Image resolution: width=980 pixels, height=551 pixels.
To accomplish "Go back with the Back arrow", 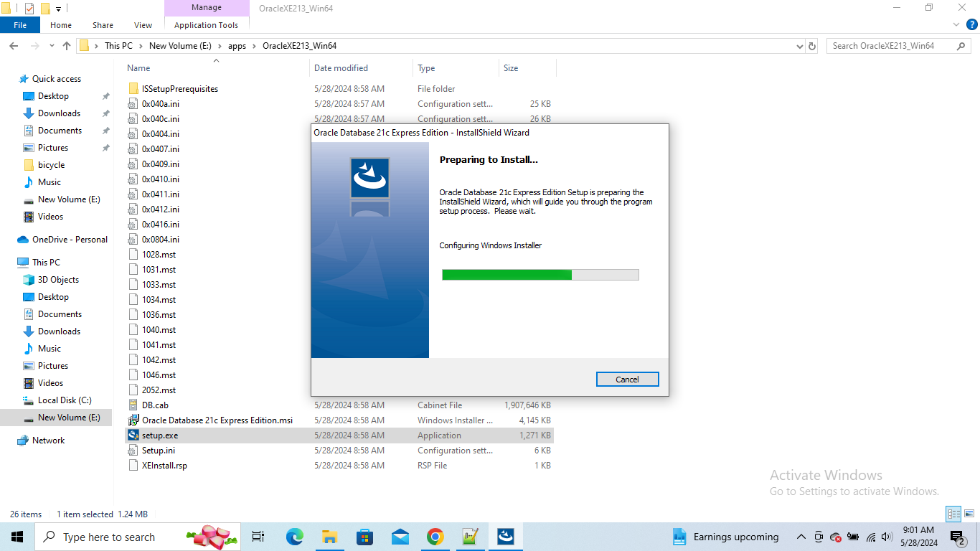I will [14, 46].
